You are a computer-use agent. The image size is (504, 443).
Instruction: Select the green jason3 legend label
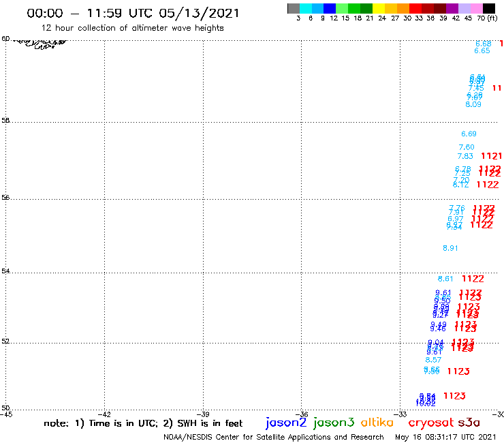click(x=334, y=423)
